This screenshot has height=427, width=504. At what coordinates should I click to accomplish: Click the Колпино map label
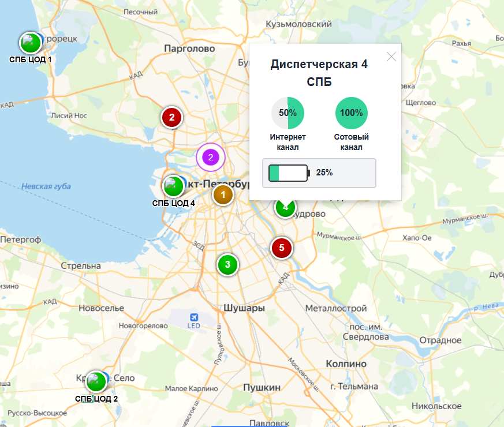tap(346, 364)
